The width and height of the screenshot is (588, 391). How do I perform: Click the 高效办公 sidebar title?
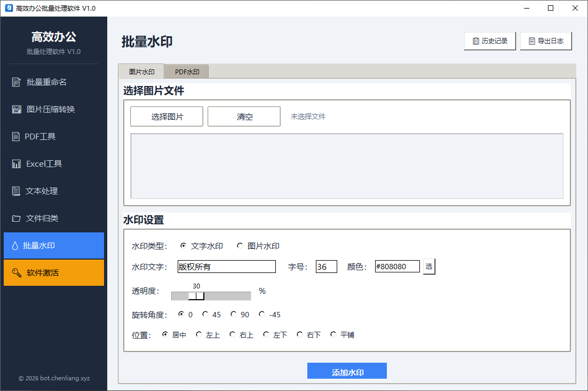[x=54, y=37]
